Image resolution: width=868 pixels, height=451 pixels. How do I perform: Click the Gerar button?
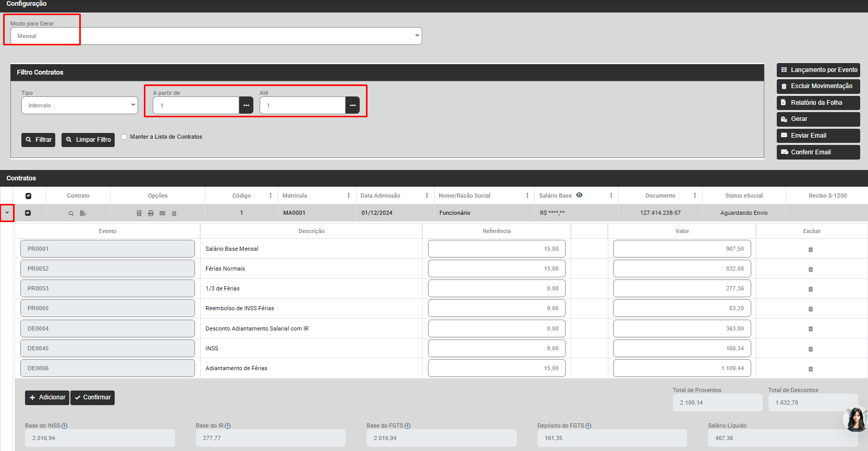817,119
